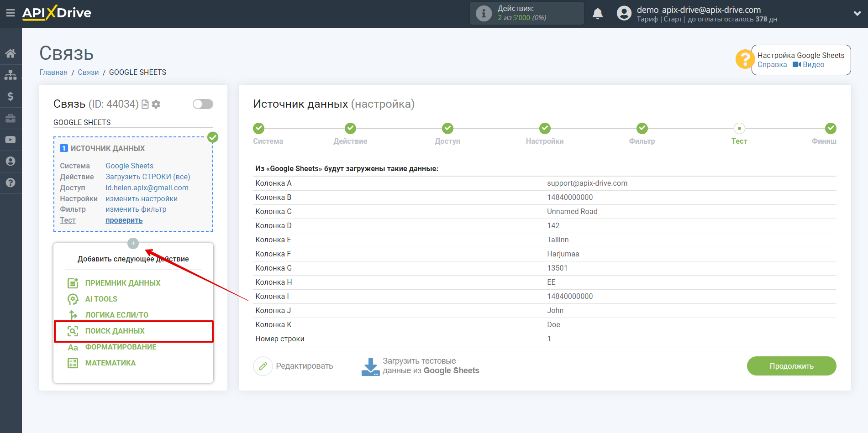Click the Tallinn value
868x433 pixels.
click(558, 240)
